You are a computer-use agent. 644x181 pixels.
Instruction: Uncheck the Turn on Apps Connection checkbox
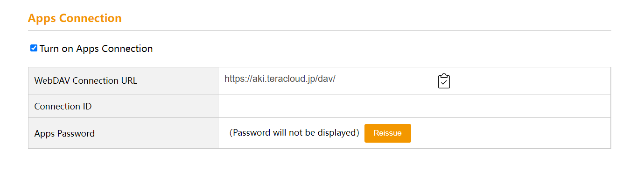(34, 48)
